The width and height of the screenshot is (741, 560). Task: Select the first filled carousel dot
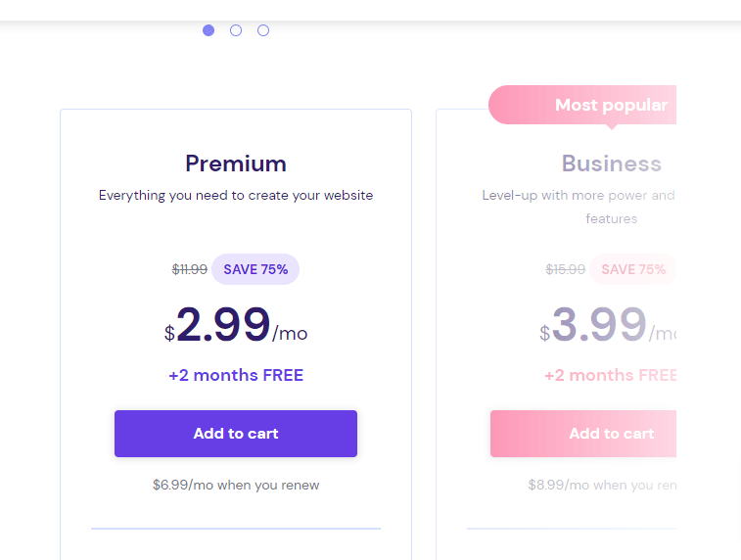pos(208,30)
